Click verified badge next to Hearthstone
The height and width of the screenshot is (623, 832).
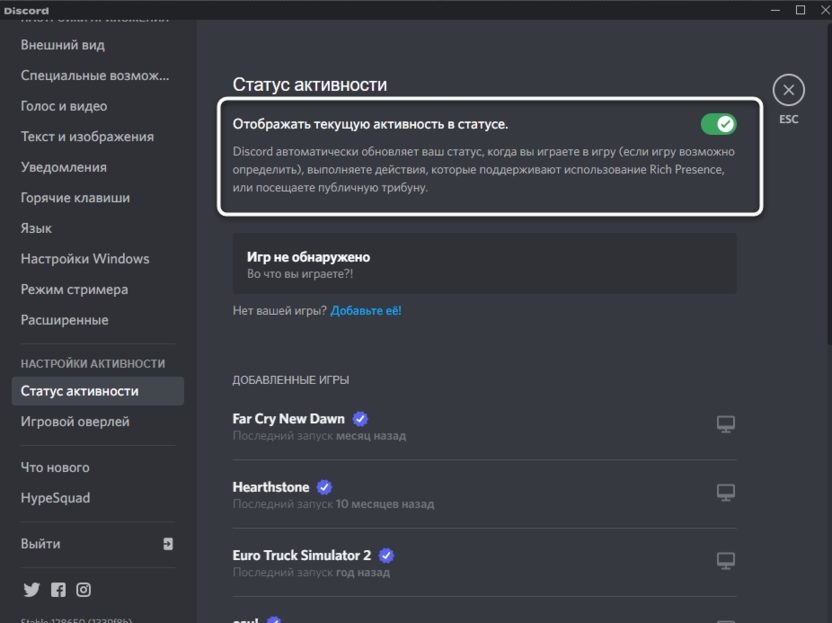tap(324, 487)
